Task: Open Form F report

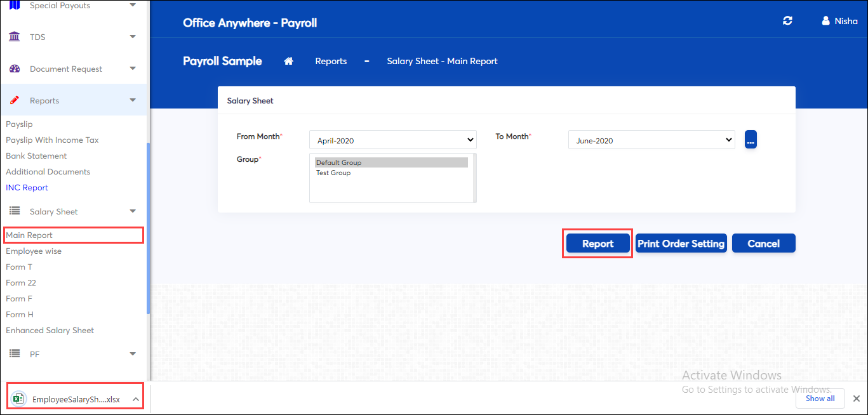Action: click(x=19, y=299)
